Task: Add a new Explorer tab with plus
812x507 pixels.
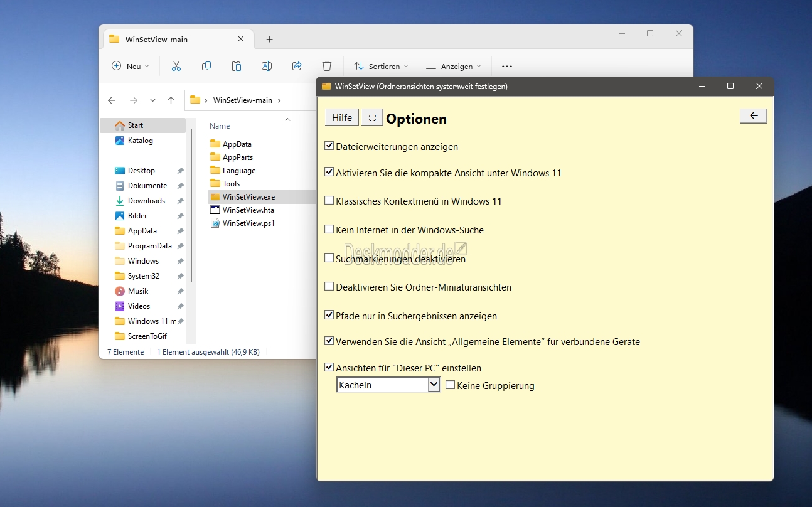Action: pyautogui.click(x=269, y=39)
